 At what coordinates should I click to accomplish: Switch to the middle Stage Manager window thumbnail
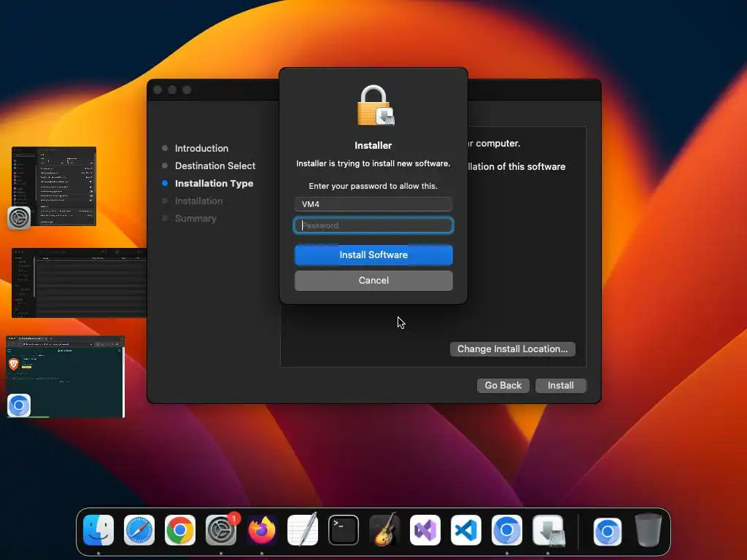[x=79, y=283]
